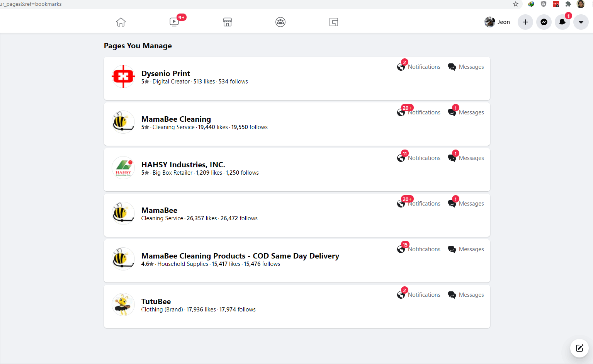Click the TutuBee ballerina bee logo thumbnail
The image size is (593, 364).
point(123,304)
